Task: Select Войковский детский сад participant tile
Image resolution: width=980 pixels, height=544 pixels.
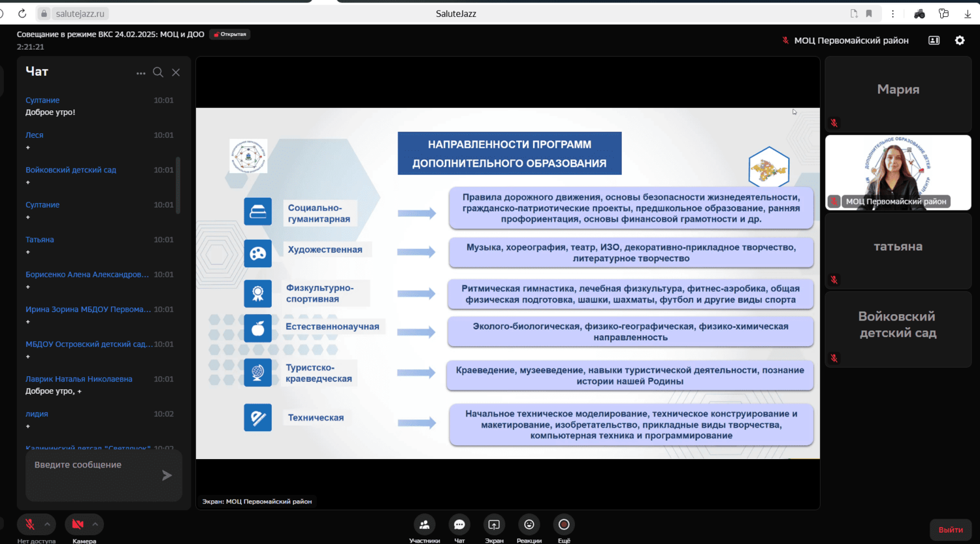Action: tap(898, 329)
